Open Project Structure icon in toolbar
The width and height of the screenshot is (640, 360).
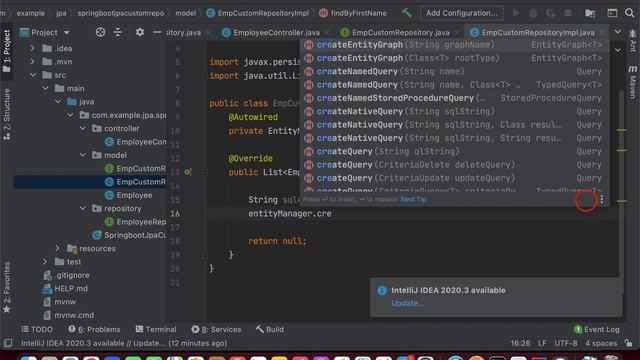click(x=590, y=13)
